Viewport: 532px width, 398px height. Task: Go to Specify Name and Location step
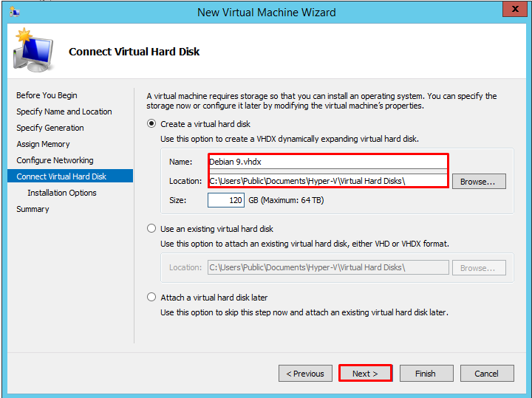click(64, 111)
